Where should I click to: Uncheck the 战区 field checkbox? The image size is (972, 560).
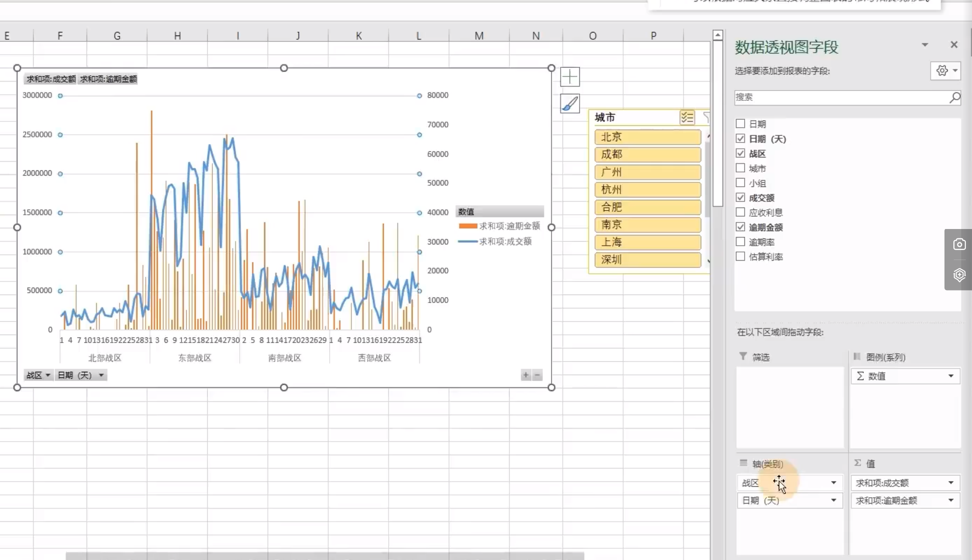pos(740,153)
